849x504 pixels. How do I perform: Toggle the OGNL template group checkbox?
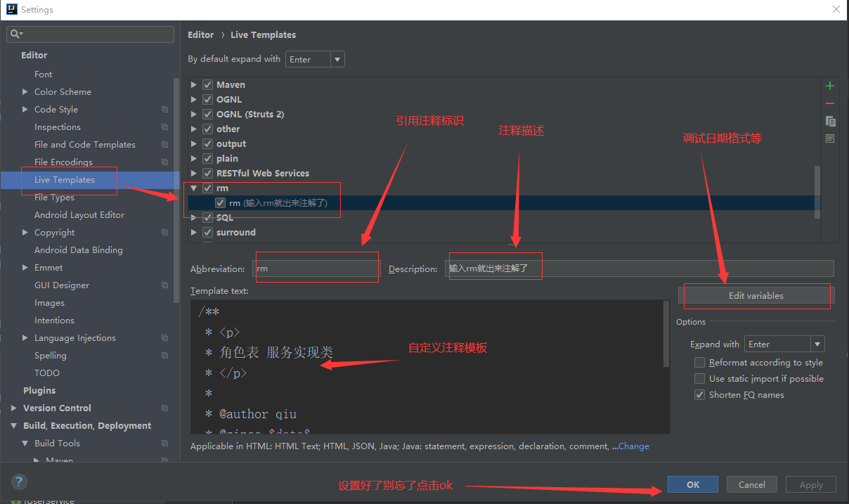click(207, 99)
